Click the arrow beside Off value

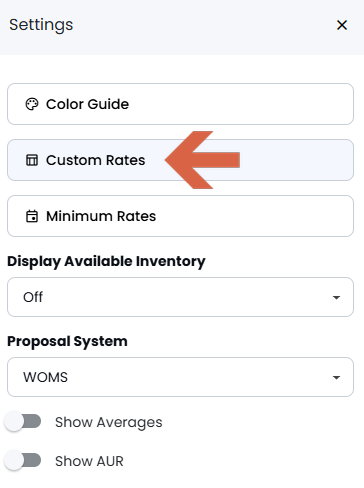click(336, 297)
